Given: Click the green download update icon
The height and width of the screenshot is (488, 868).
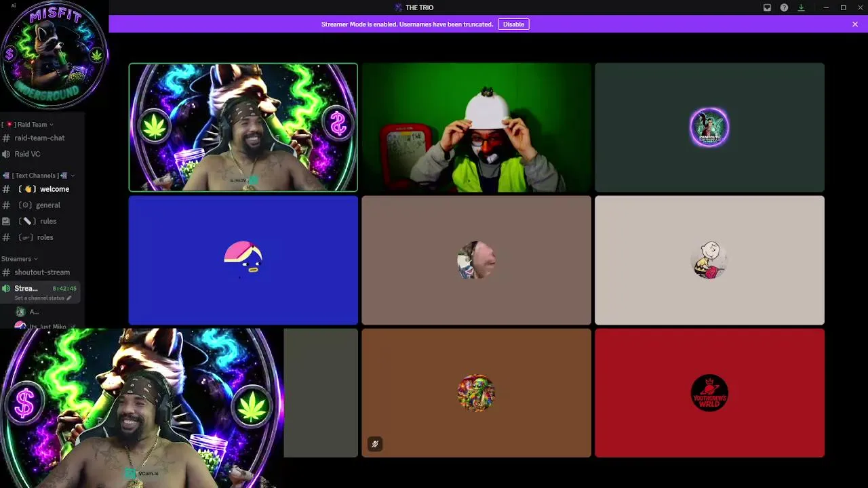Looking at the screenshot, I should (801, 7).
